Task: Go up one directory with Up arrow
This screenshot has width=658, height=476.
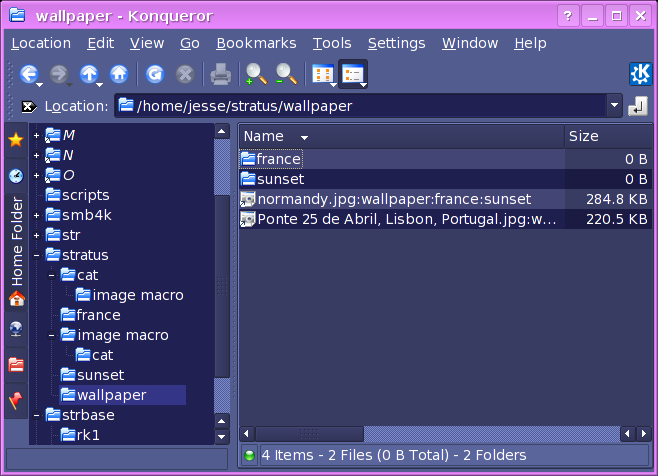Action: pos(89,74)
